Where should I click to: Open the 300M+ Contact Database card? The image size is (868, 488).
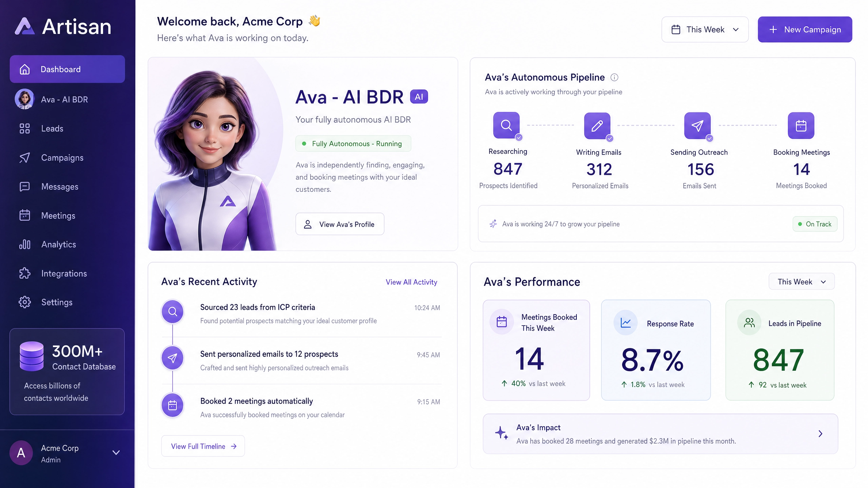point(67,371)
